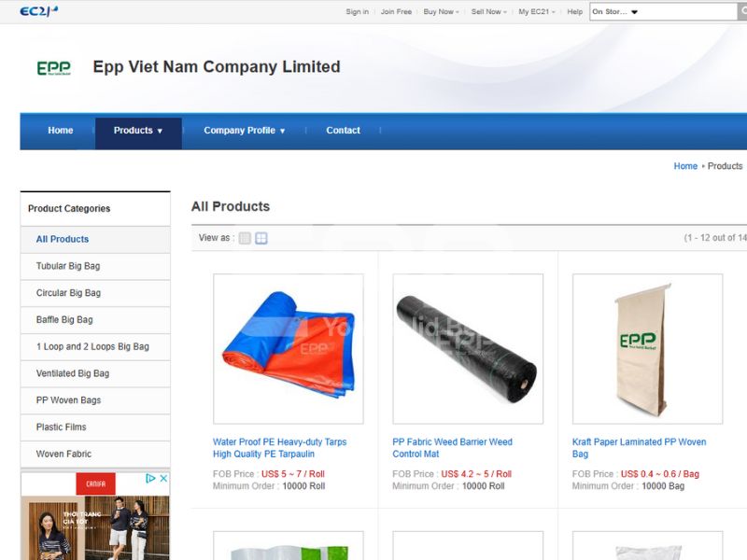This screenshot has height=560, width=747.
Task: Click the search magnifier button
Action: [x=742, y=11]
